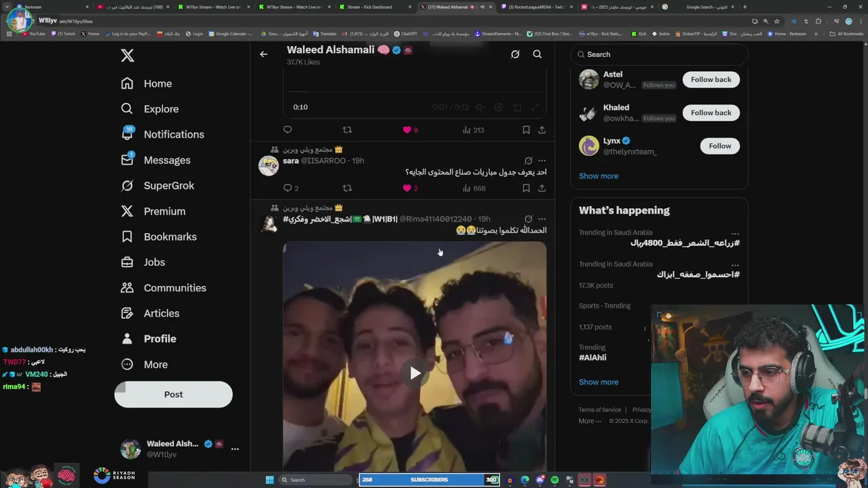Click the Bookmarks icon in the sidebar
868x488 pixels.
[127, 237]
